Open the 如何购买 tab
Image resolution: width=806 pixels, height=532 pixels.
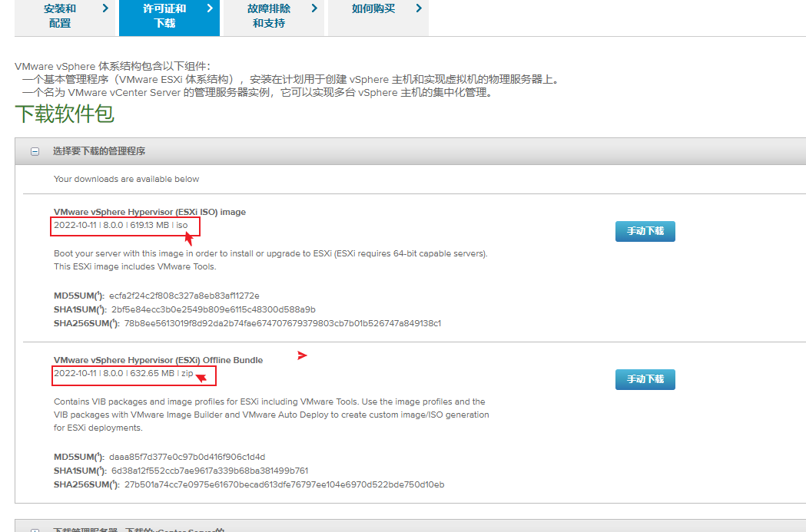[x=378, y=16]
